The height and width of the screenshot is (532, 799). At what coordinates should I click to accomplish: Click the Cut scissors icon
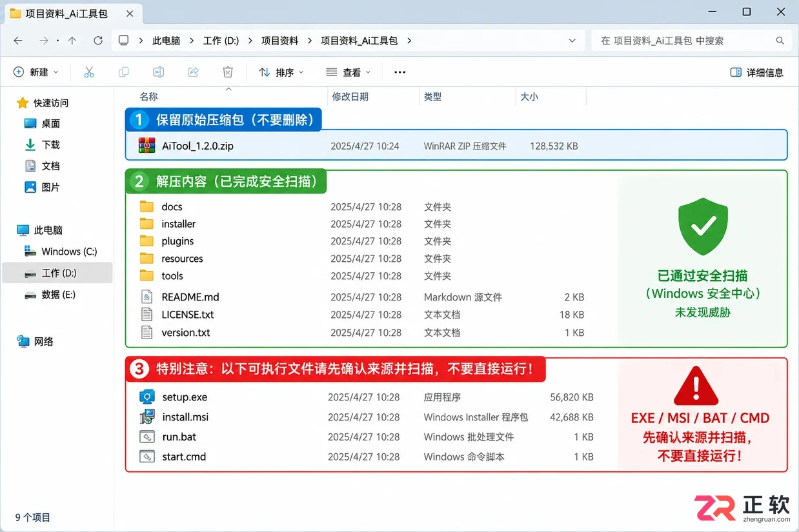point(89,72)
